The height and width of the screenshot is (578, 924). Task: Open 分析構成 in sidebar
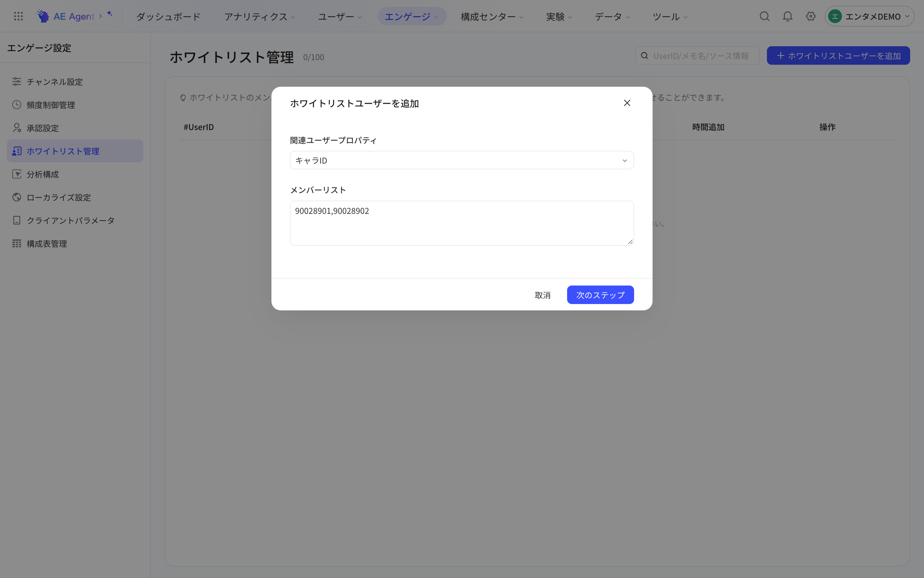[x=75, y=174]
